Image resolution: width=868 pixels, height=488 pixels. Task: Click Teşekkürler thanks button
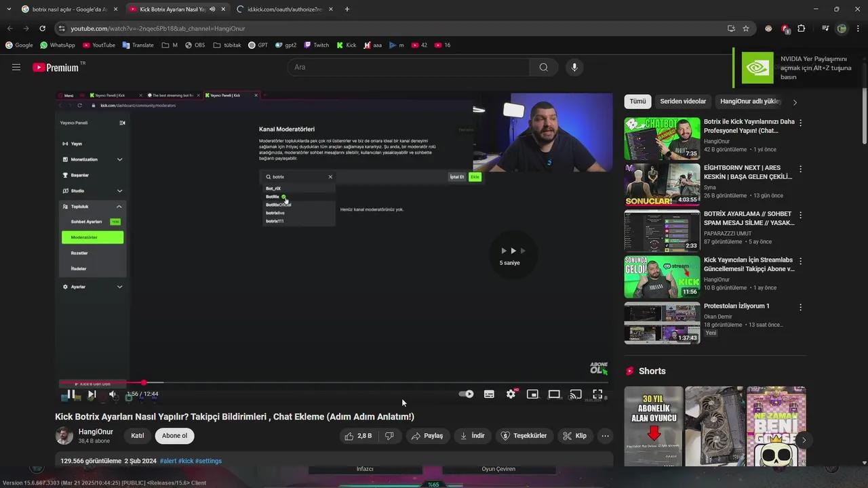pos(524,436)
